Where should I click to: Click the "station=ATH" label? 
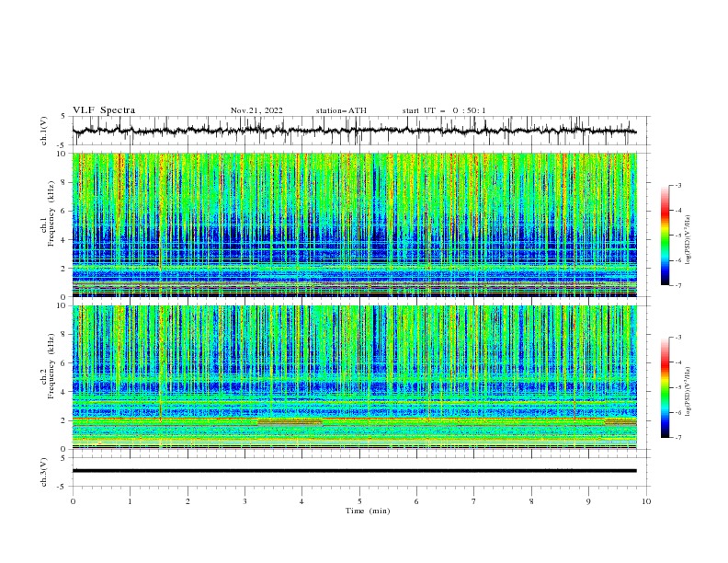(x=341, y=110)
